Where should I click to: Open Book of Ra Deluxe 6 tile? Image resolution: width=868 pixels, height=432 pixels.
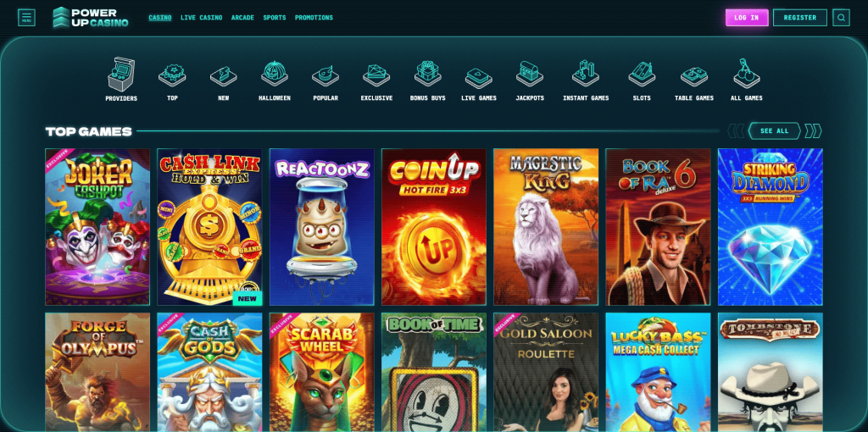click(x=658, y=227)
